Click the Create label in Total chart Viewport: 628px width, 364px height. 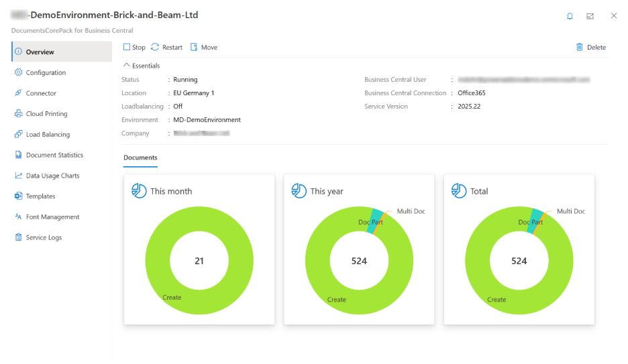(x=496, y=300)
